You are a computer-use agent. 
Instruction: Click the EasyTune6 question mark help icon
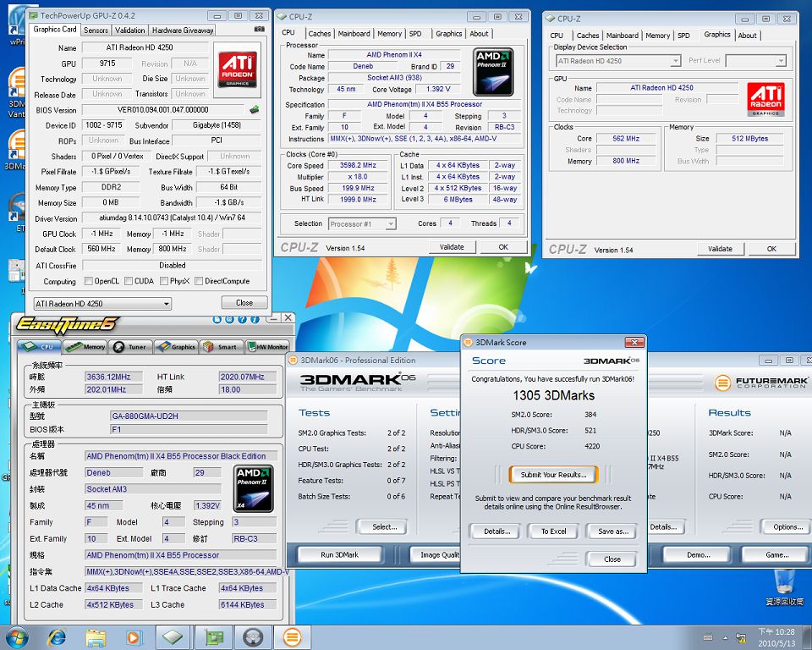coord(242,319)
